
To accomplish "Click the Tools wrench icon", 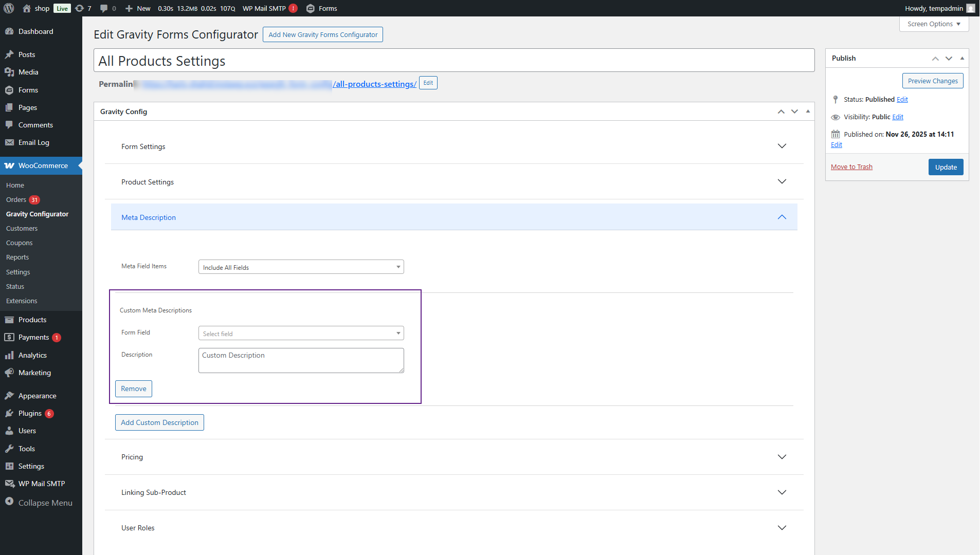I will (9, 449).
